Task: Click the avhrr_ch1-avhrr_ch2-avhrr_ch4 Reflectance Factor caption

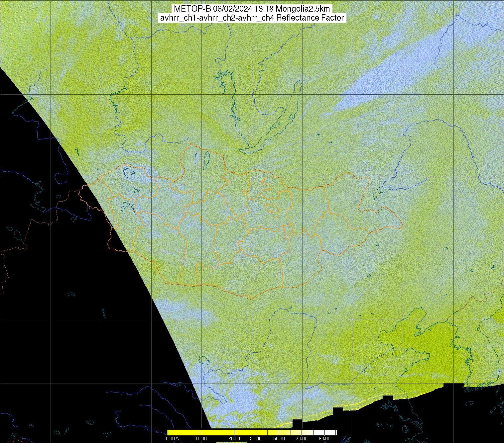Action: (x=252, y=18)
